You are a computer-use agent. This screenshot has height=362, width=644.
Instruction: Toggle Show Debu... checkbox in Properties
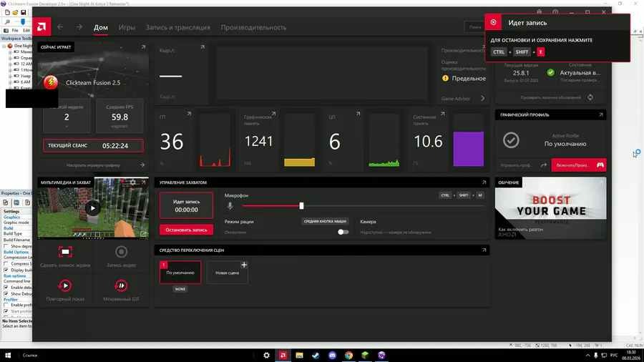tap(6, 294)
